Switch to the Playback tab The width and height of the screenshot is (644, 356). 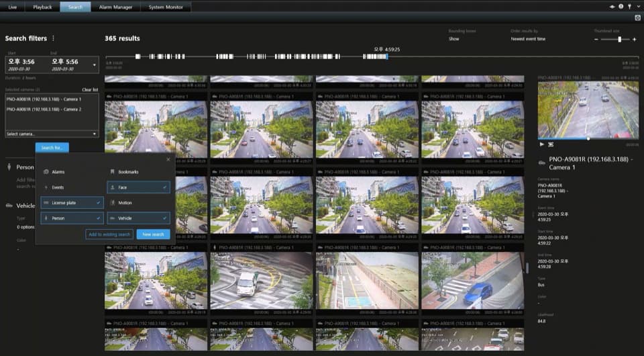(42, 7)
